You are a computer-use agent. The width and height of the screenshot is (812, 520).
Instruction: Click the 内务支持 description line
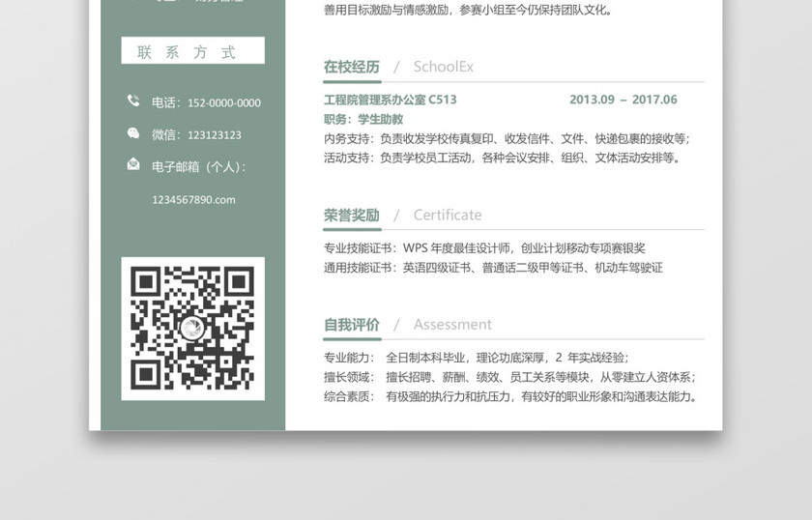(x=507, y=139)
